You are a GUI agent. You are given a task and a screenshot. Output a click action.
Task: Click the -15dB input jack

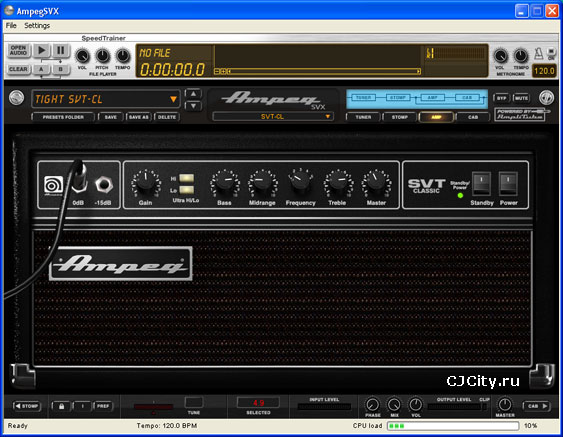coord(104,185)
